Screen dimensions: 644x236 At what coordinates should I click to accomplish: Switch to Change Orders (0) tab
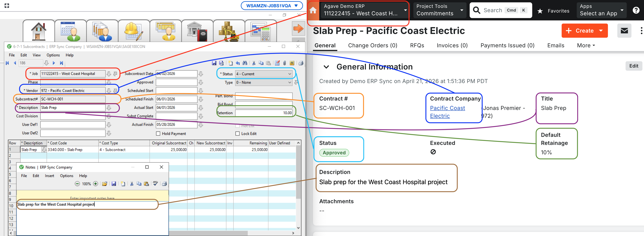[x=373, y=45]
